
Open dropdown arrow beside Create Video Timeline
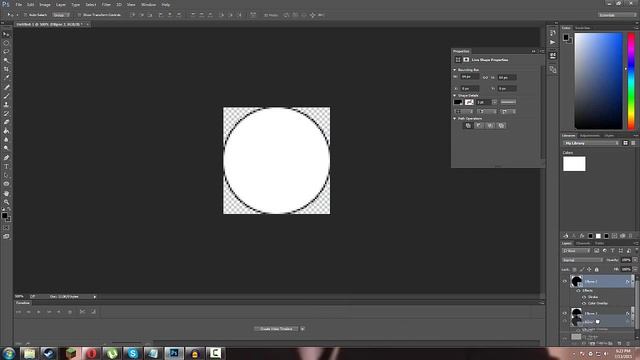302,329
